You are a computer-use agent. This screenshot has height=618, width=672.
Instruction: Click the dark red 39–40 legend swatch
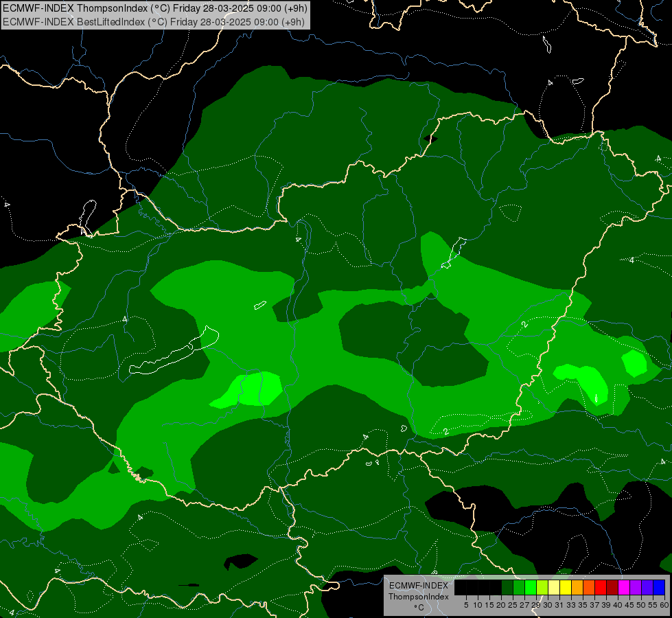612,587
